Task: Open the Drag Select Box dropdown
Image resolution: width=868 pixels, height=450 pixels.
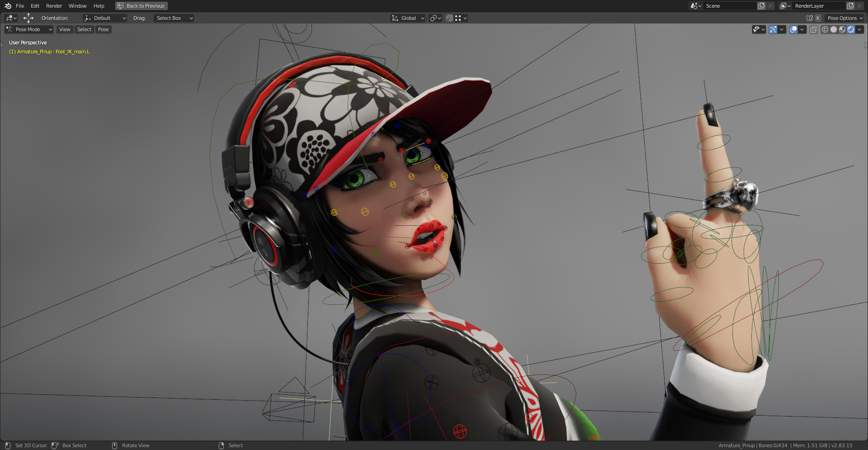Action: (174, 18)
